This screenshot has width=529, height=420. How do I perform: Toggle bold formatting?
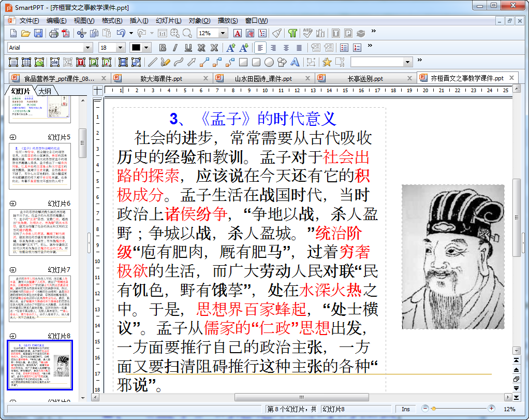click(163, 48)
